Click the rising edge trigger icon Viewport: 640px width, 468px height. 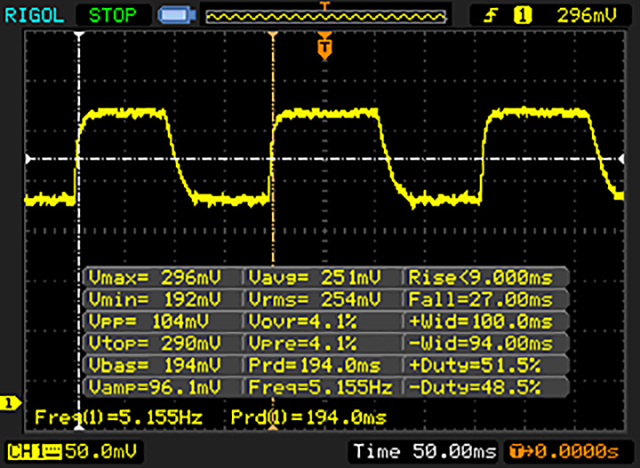coord(491,16)
